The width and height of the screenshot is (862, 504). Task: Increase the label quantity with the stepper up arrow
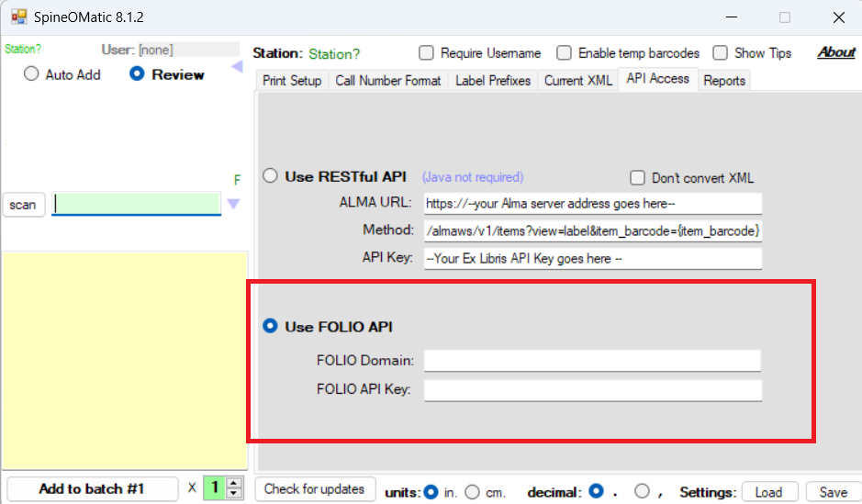235,484
